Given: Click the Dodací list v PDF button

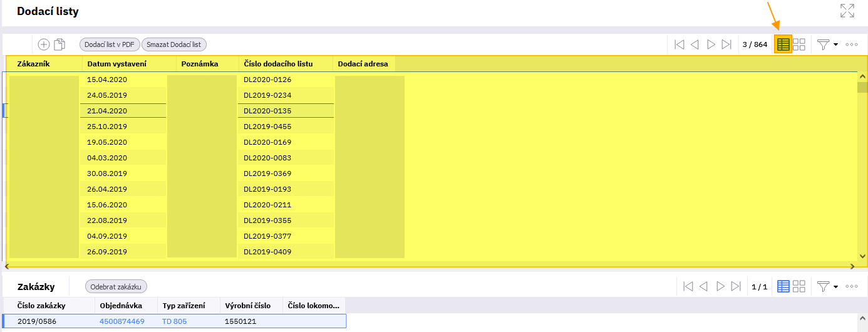Looking at the screenshot, I should [x=110, y=44].
